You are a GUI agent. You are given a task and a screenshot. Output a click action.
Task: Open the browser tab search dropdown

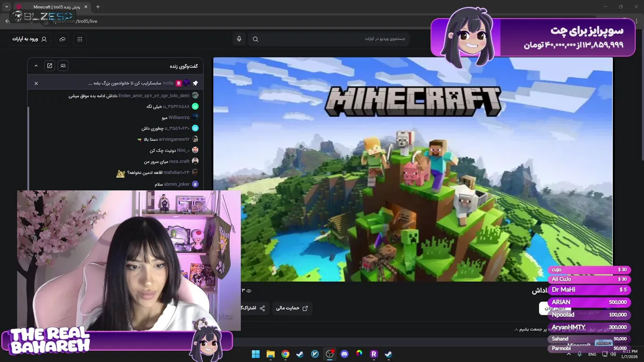tap(7, 7)
